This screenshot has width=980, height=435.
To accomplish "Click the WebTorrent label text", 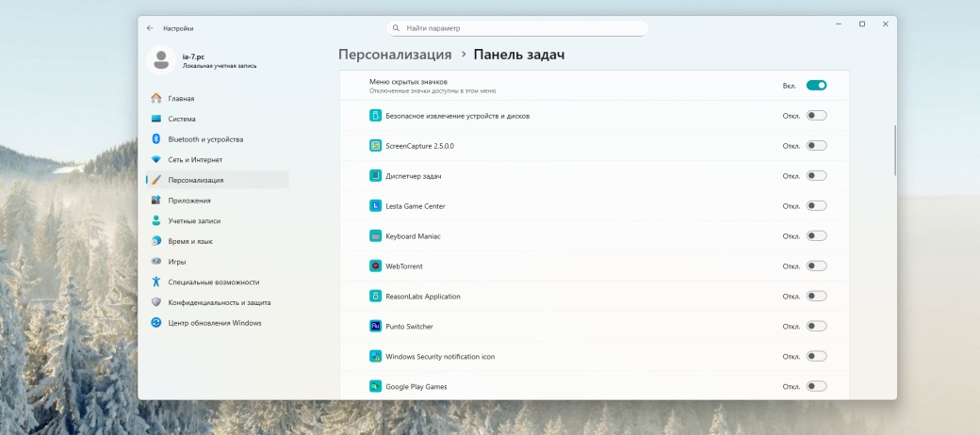I will pyautogui.click(x=404, y=266).
